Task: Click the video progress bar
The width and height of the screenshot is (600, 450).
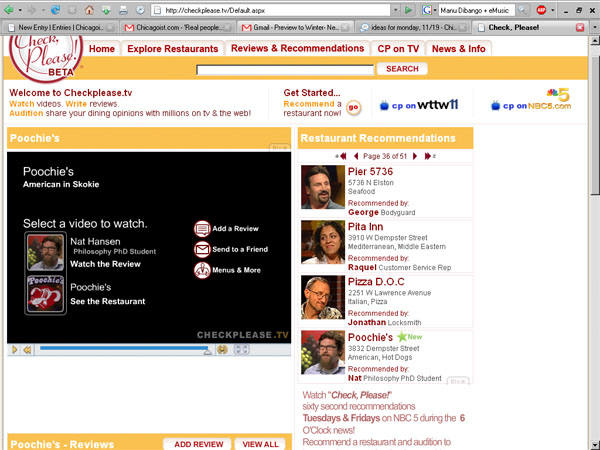Action: (125, 349)
